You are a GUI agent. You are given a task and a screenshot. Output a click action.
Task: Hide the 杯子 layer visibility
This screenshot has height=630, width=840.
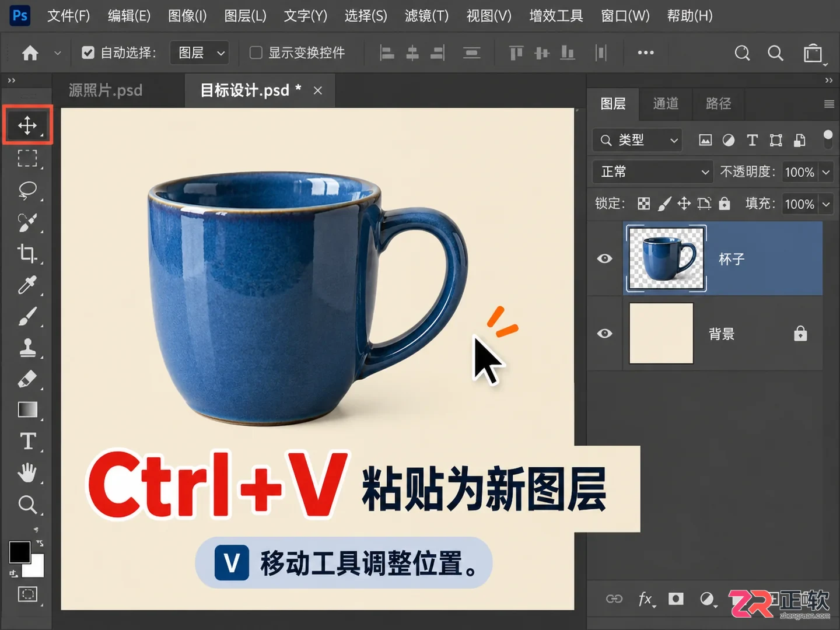(x=605, y=258)
